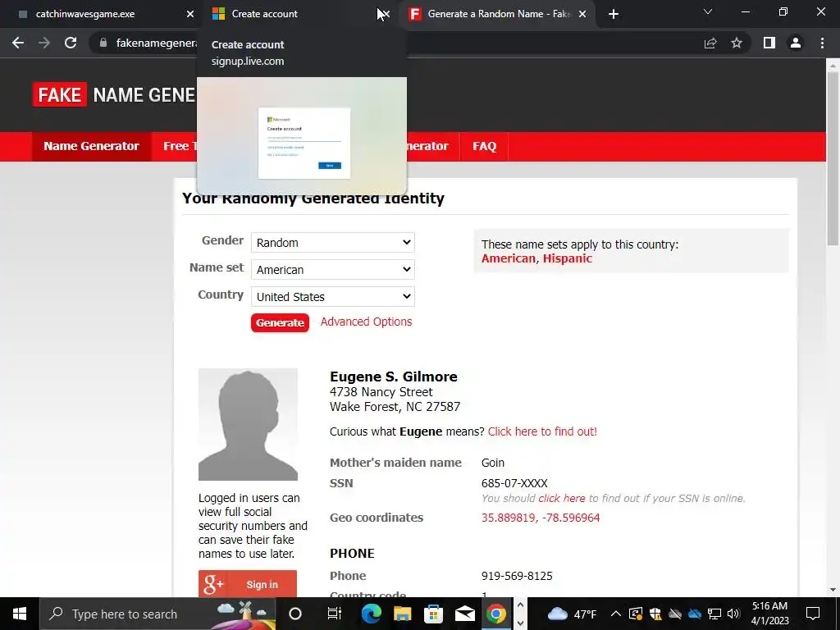Open Microsoft Store from taskbar

tap(433, 614)
